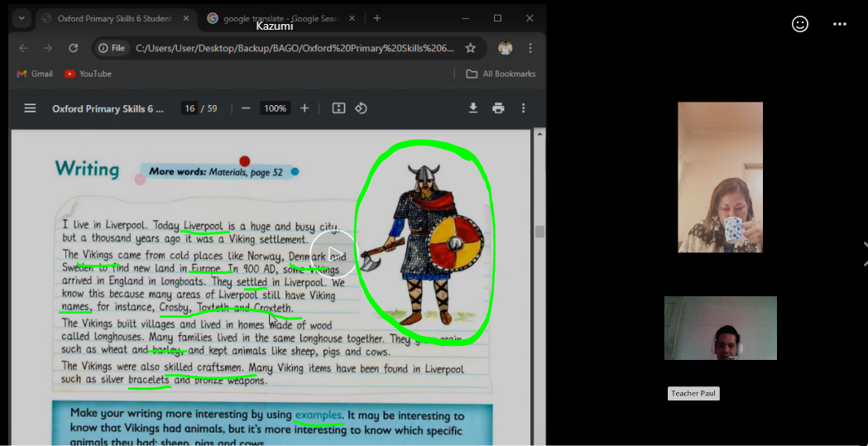The height and width of the screenshot is (446, 868).
Task: Click the red dot above Materials label
Action: click(x=245, y=161)
